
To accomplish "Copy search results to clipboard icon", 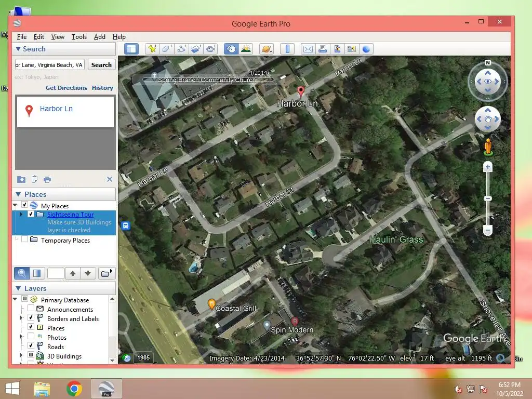I will 34,179.
